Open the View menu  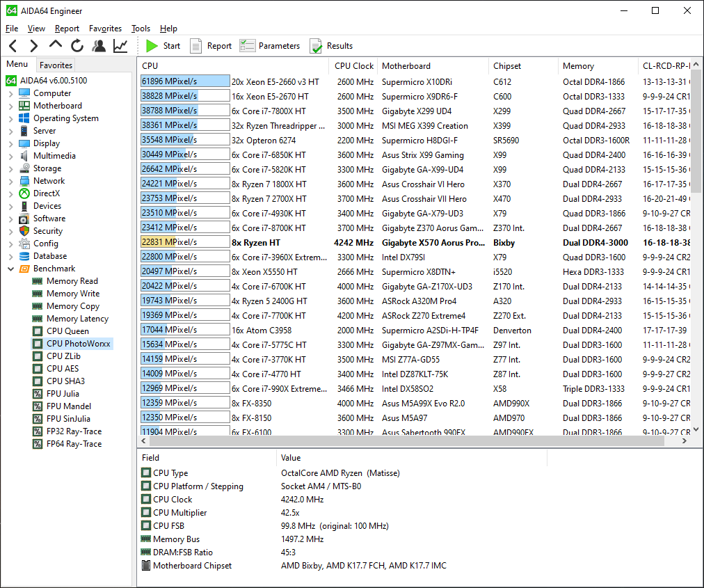click(36, 29)
